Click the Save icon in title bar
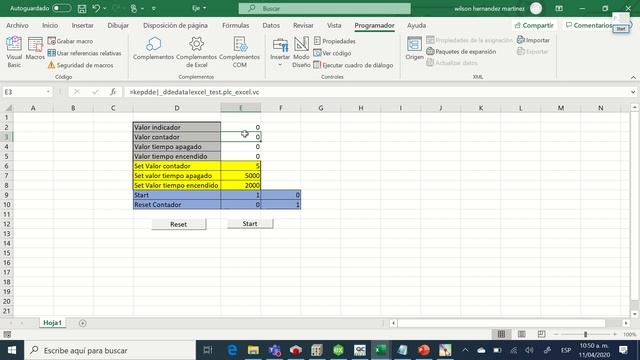This screenshot has height=360, width=640. [82, 8]
